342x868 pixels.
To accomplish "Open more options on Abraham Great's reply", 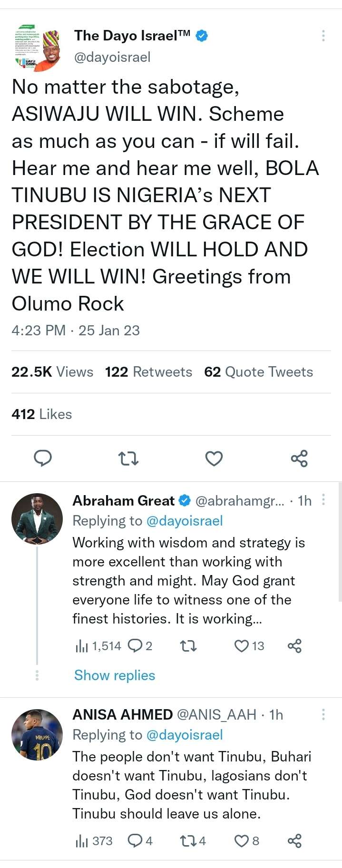I will point(323,499).
